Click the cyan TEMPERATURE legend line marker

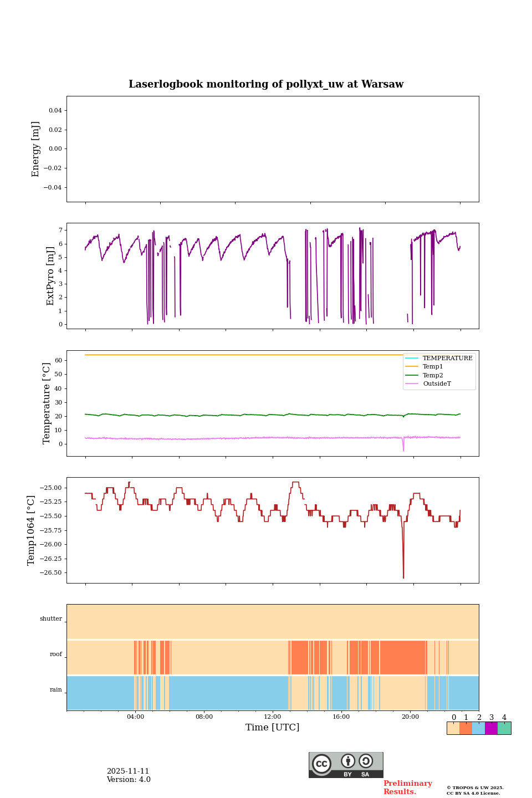tap(412, 358)
